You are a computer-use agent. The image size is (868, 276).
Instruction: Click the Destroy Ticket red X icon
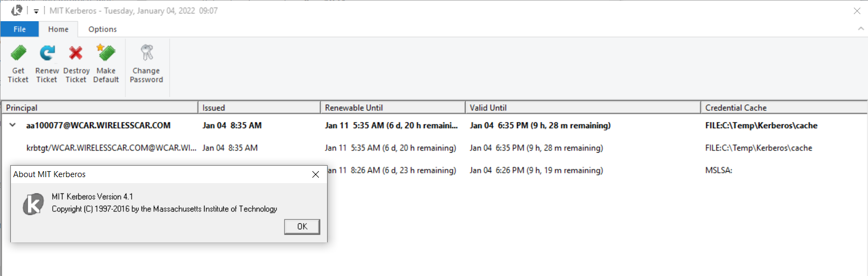[x=76, y=53]
